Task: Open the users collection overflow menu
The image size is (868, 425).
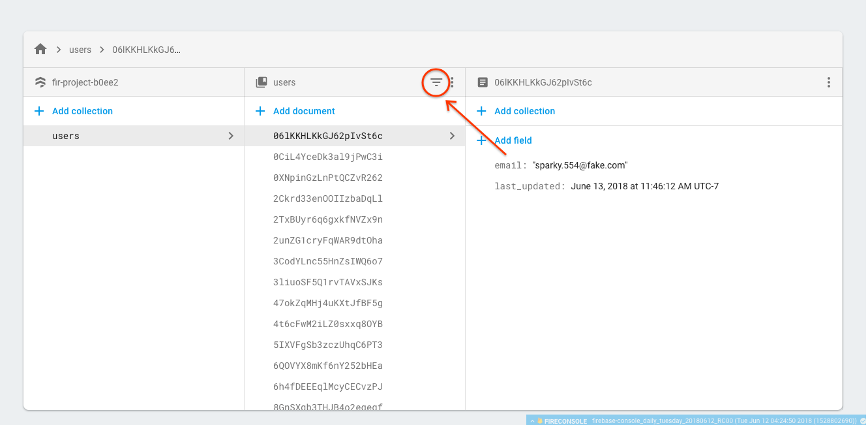Action: coord(452,82)
